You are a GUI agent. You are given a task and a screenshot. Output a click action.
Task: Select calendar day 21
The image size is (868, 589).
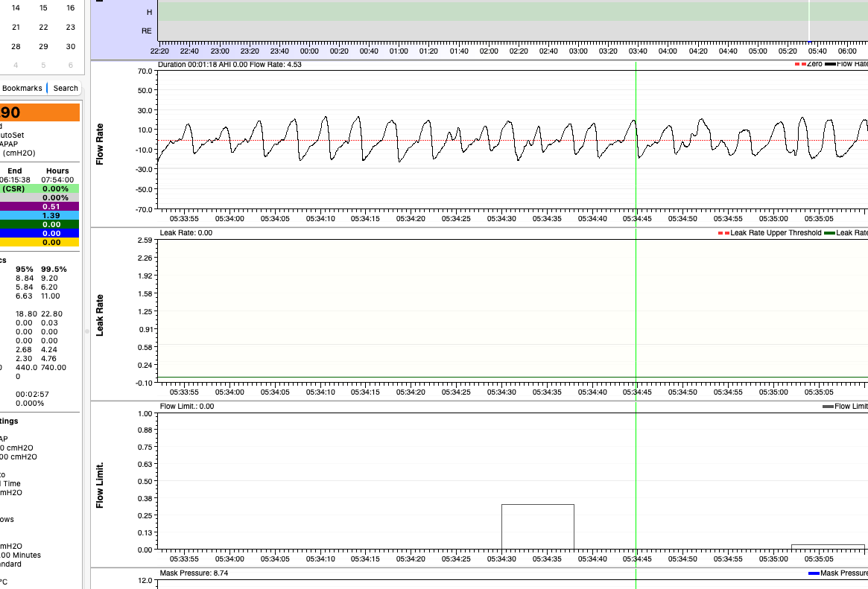point(16,27)
